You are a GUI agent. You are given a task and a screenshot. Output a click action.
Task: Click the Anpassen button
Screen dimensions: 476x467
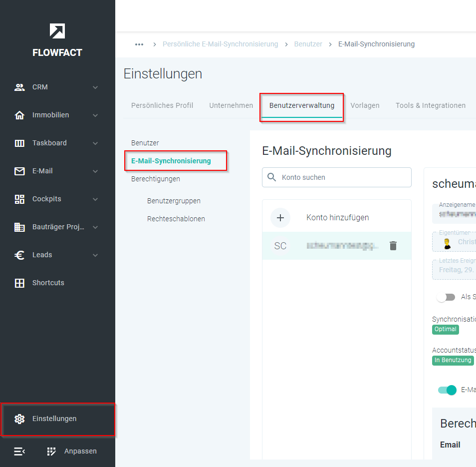pyautogui.click(x=72, y=451)
